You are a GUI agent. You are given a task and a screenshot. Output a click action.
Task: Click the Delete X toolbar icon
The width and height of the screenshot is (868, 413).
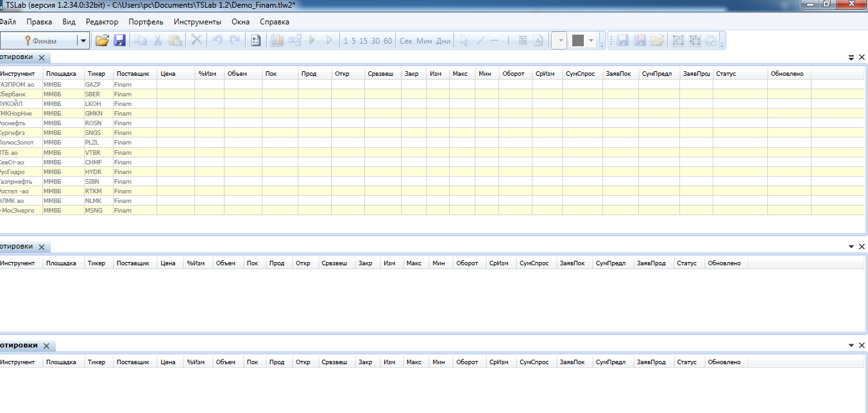[197, 40]
